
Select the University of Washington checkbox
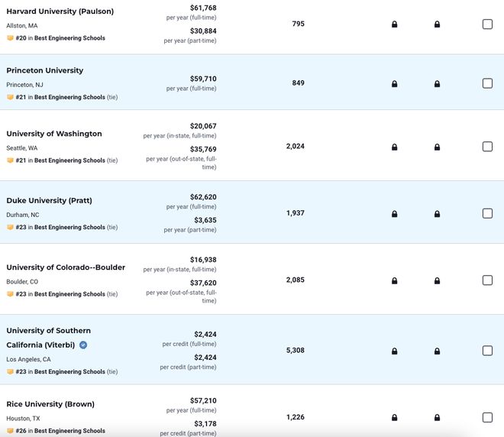pyautogui.click(x=487, y=147)
